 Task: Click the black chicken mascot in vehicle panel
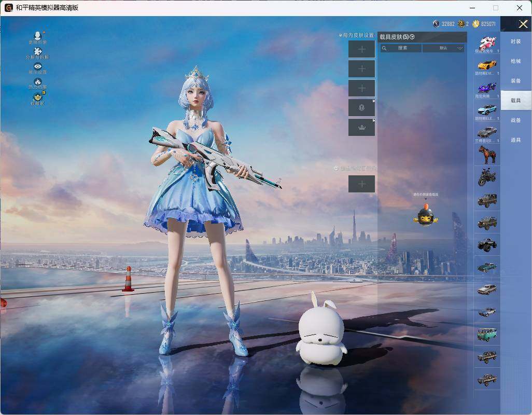[426, 214]
